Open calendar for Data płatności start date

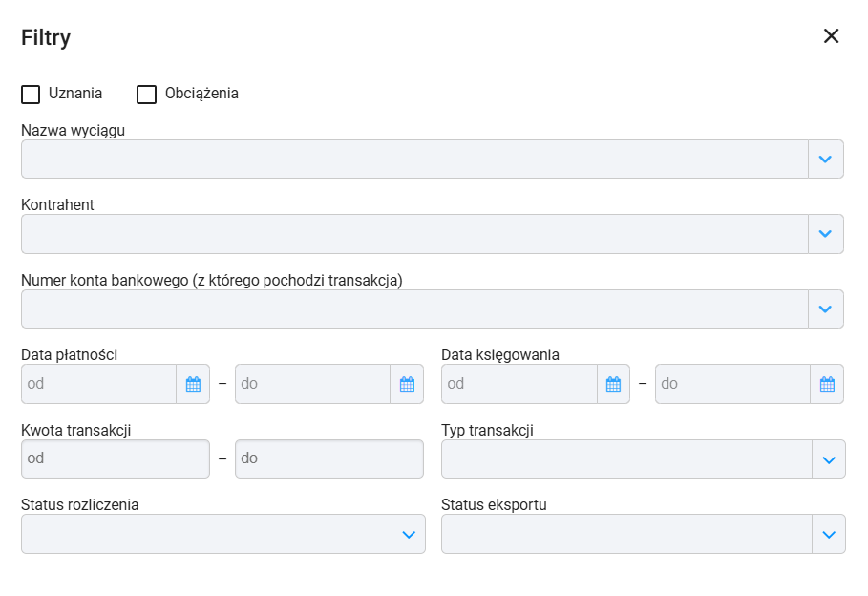193,384
